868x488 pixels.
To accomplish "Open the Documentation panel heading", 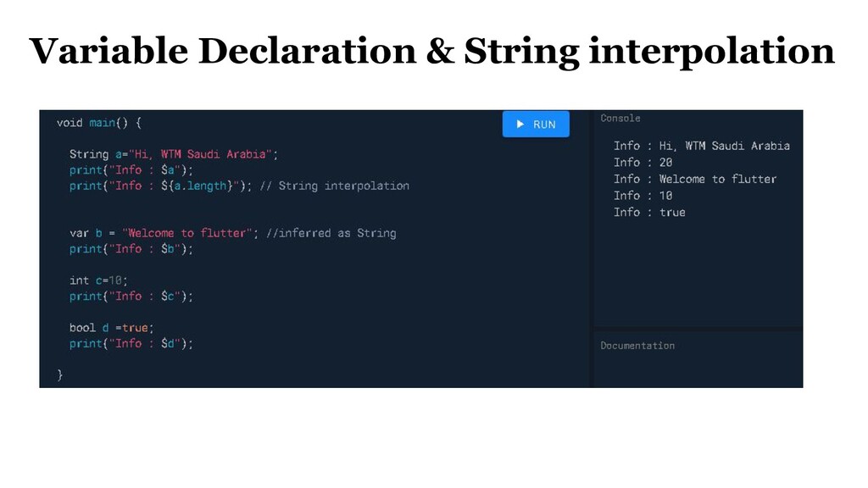I will pos(637,346).
